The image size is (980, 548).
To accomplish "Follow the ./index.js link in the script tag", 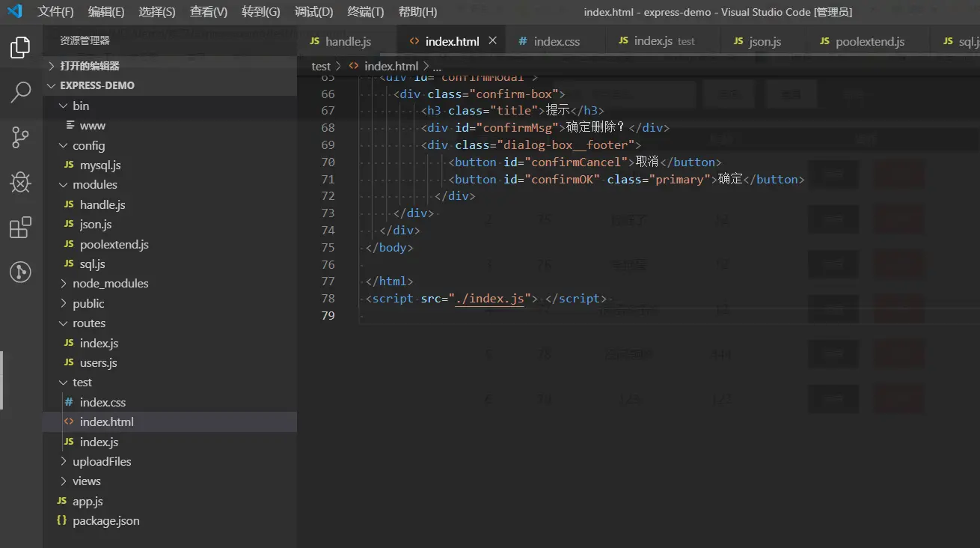I will 490,298.
